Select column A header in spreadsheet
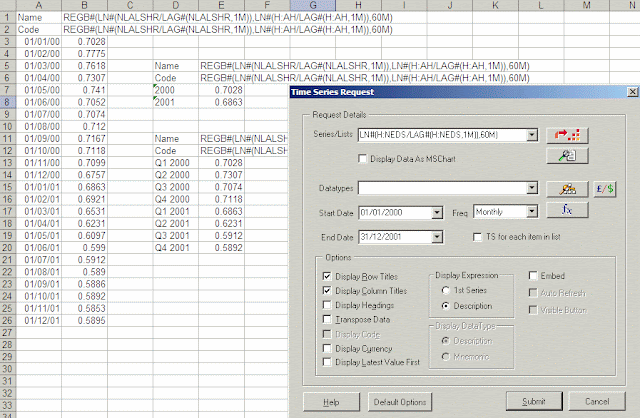The image size is (640, 418). [39, 5]
